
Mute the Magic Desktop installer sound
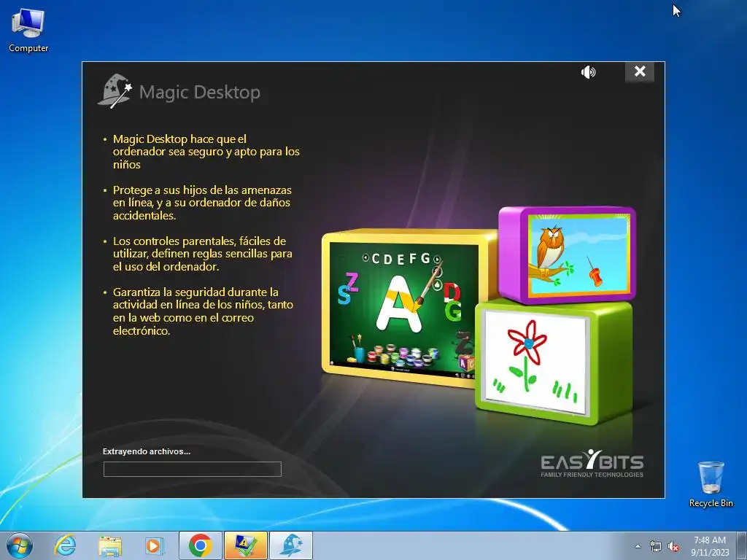pos(589,72)
